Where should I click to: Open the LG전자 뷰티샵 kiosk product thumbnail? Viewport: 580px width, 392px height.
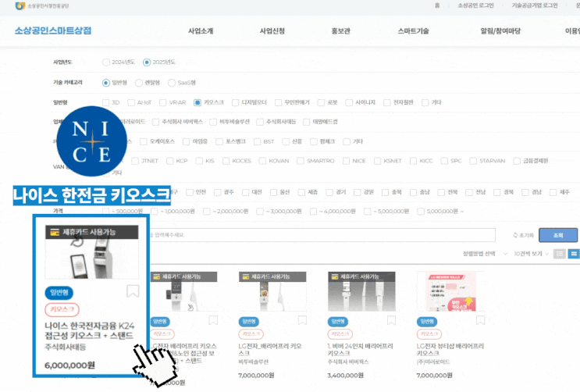450,292
